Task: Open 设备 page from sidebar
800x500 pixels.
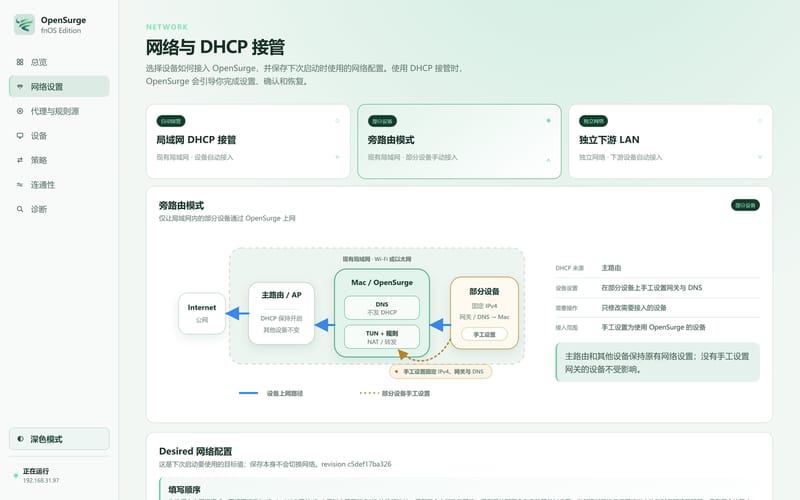Action: point(59,135)
